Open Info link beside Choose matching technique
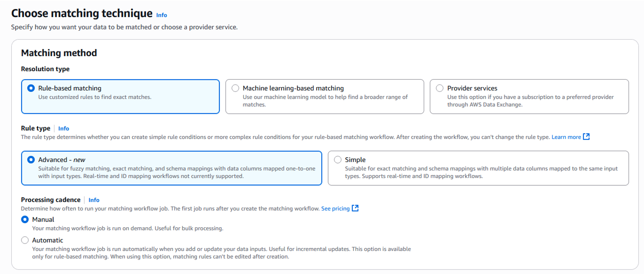Image resolution: width=644 pixels, height=276 pixels. pos(161,15)
